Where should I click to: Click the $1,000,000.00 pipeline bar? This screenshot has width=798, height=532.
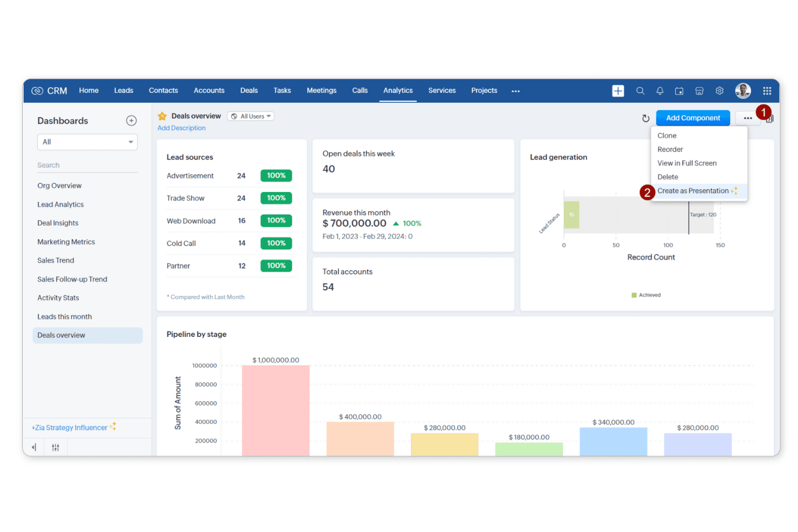(276, 411)
